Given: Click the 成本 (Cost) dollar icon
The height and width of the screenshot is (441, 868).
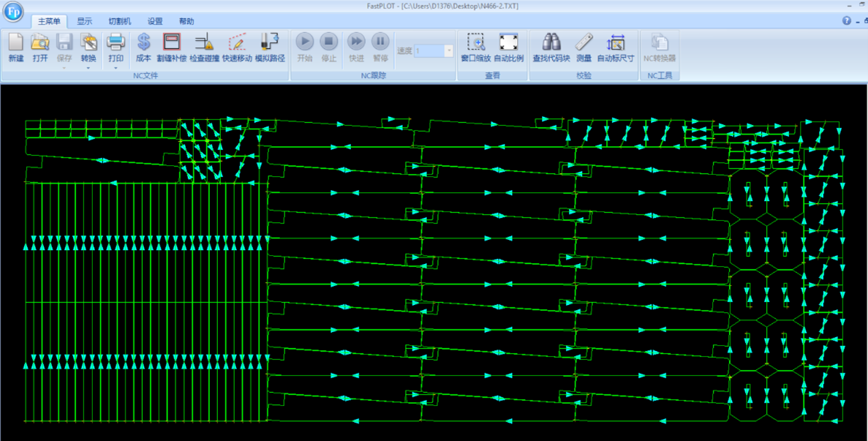Looking at the screenshot, I should 143,47.
